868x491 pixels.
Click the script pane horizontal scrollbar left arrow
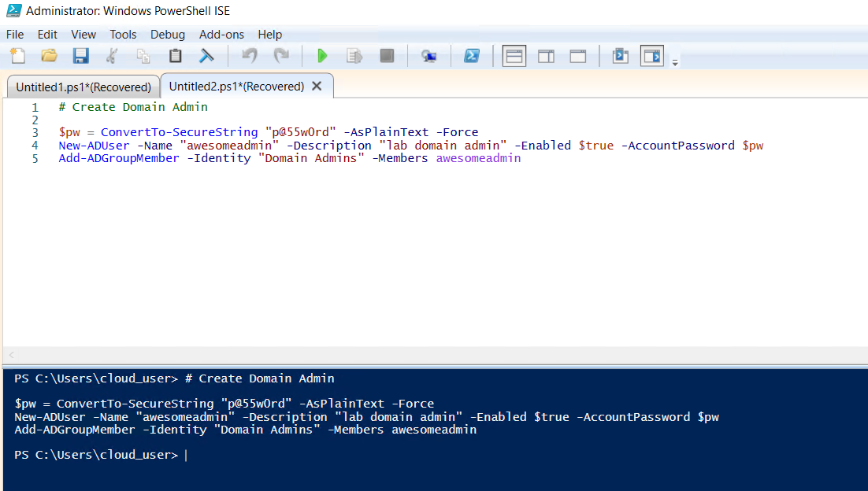11,355
